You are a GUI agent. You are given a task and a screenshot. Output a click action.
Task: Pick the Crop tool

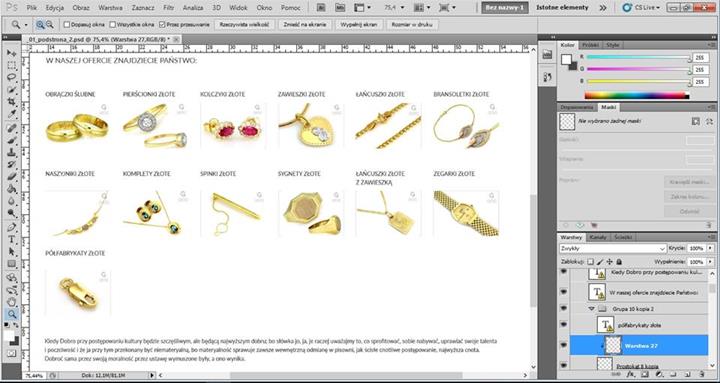pyautogui.click(x=11, y=101)
